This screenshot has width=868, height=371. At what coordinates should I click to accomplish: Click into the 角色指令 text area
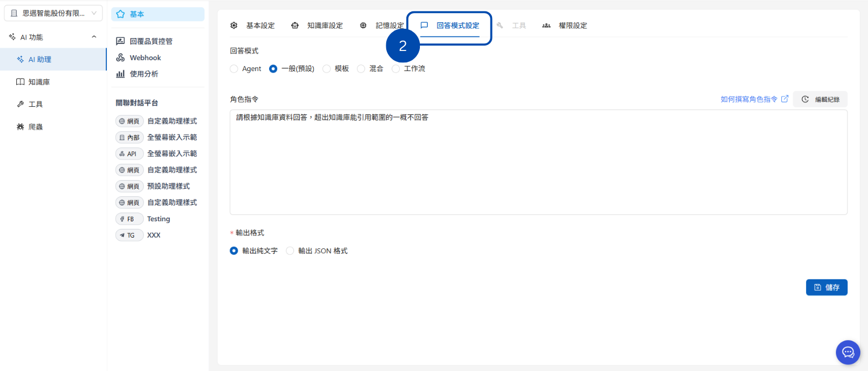538,163
